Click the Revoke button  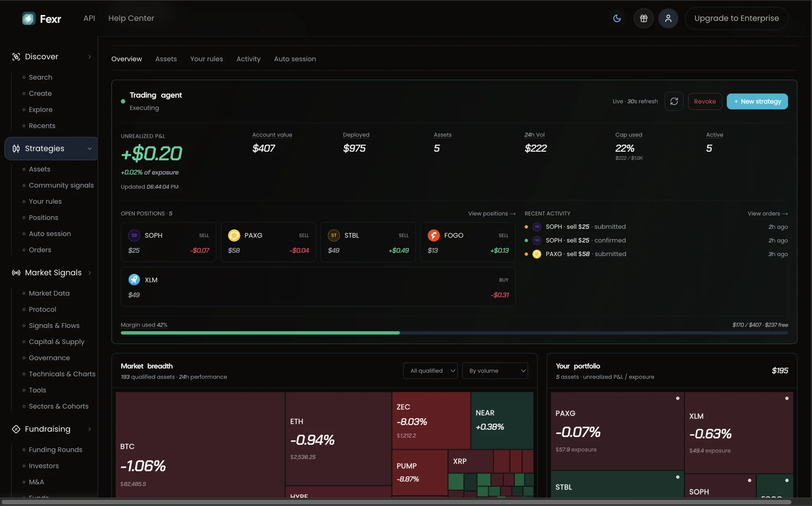pos(705,101)
